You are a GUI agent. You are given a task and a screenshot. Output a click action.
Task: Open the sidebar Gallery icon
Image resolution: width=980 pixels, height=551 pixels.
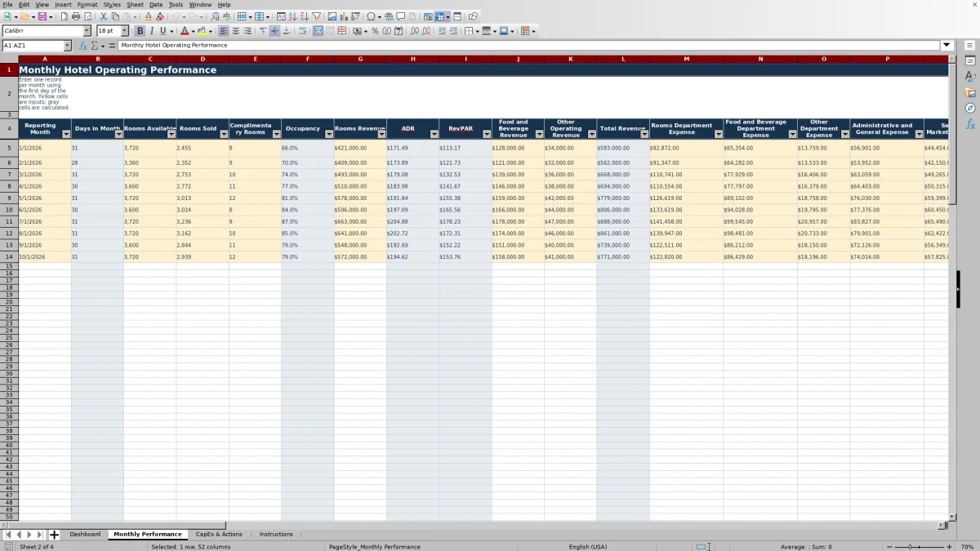(x=970, y=92)
